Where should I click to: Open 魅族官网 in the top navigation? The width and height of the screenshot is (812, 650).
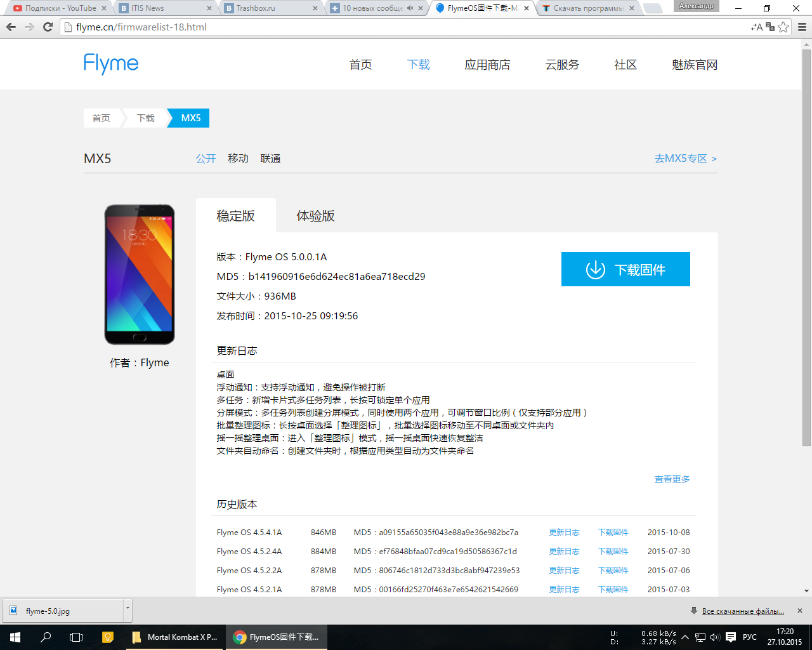695,65
